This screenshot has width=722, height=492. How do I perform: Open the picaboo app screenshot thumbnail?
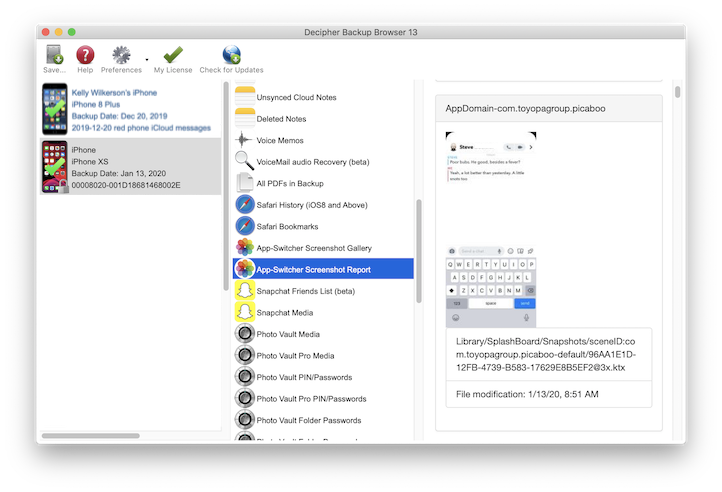pyautogui.click(x=491, y=228)
